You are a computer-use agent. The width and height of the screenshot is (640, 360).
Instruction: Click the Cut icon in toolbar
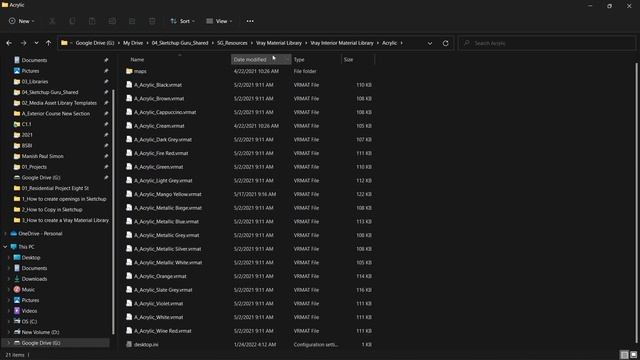click(52, 21)
